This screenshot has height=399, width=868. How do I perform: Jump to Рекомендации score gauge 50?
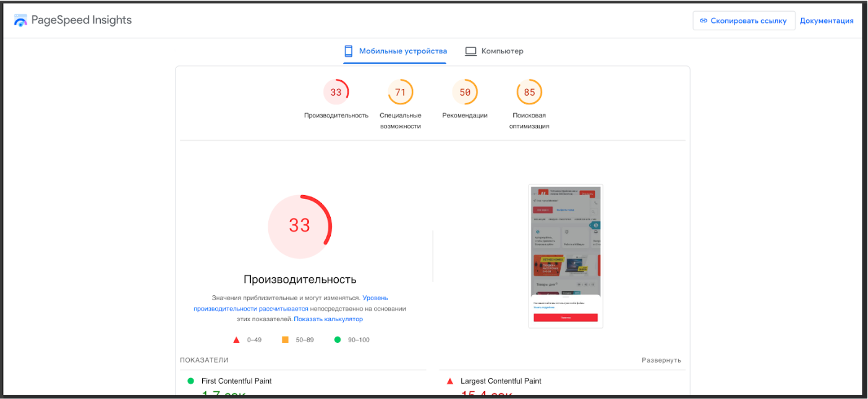[x=465, y=92]
